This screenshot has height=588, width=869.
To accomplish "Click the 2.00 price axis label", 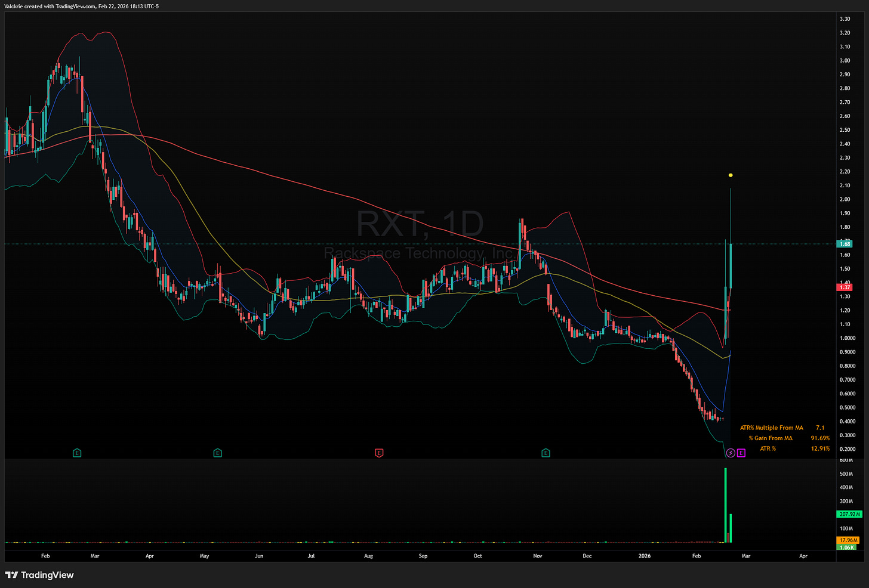I will point(845,200).
